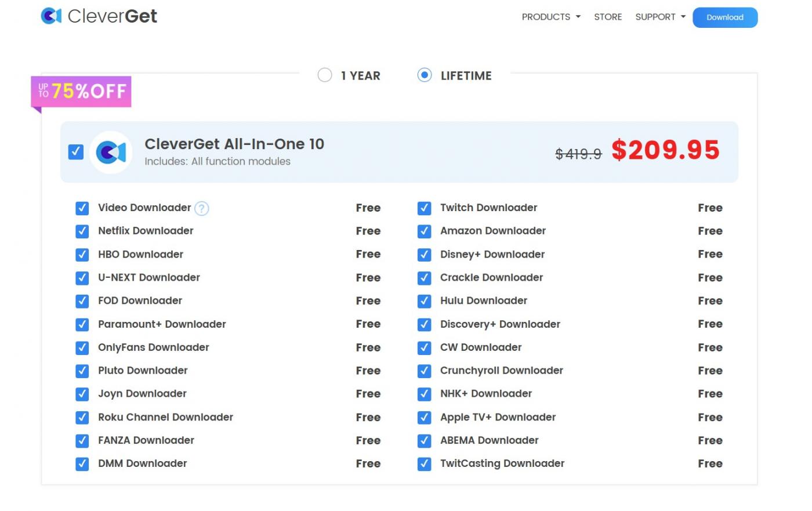Screen dimensions: 812x511
Task: Toggle the Apple TV+ Downloader checkbox
Action: tap(424, 417)
